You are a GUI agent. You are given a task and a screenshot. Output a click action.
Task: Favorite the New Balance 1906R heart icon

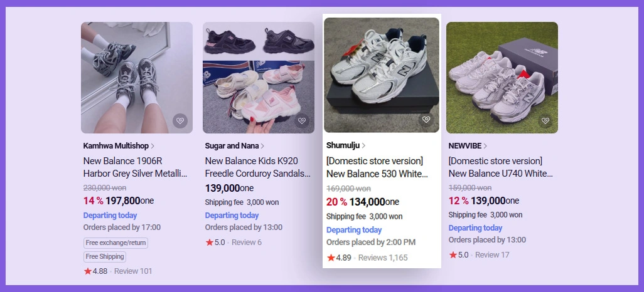tap(180, 121)
